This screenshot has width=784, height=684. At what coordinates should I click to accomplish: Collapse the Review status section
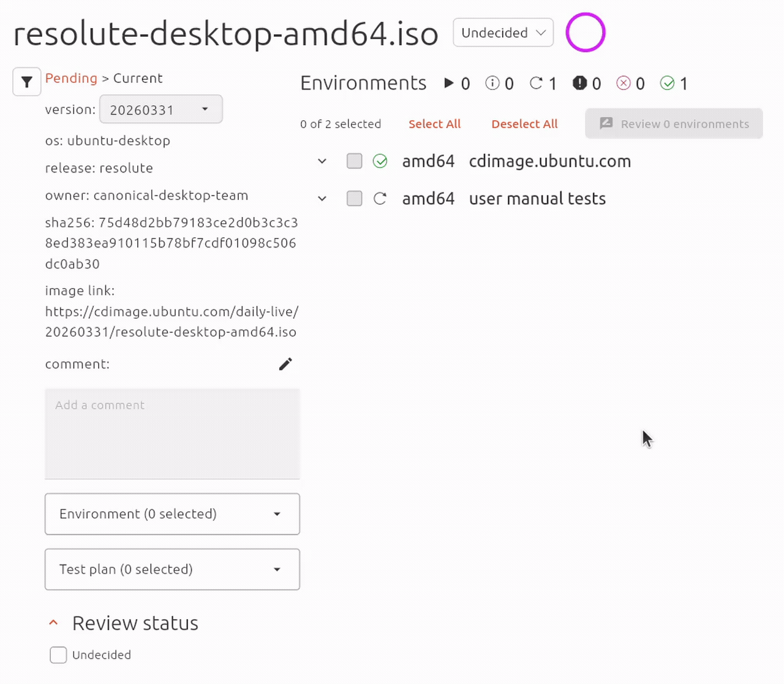coord(53,623)
